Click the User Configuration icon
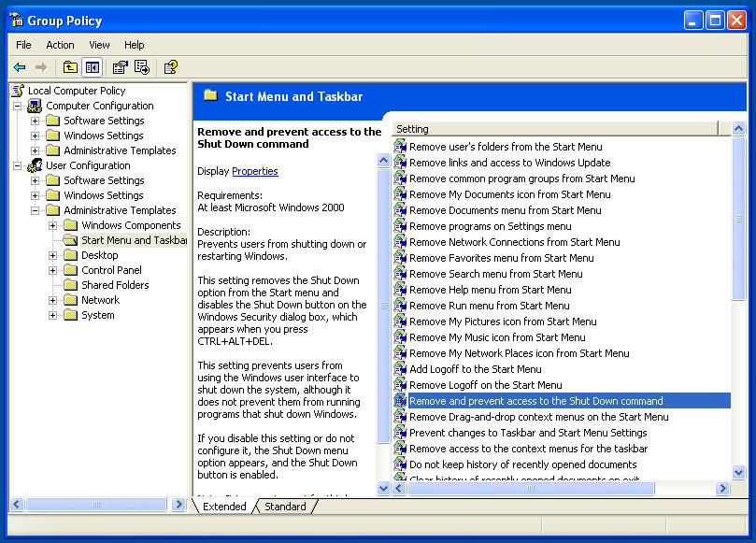Image resolution: width=756 pixels, height=543 pixels. (35, 165)
